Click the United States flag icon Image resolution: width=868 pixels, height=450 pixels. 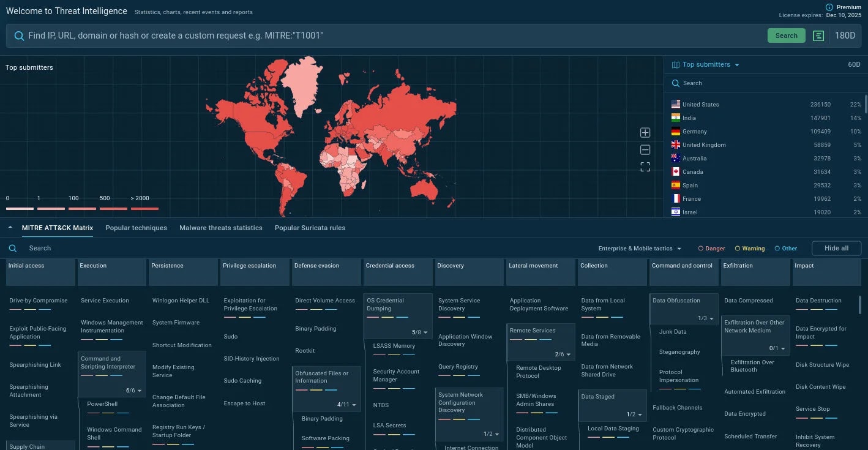tap(676, 105)
